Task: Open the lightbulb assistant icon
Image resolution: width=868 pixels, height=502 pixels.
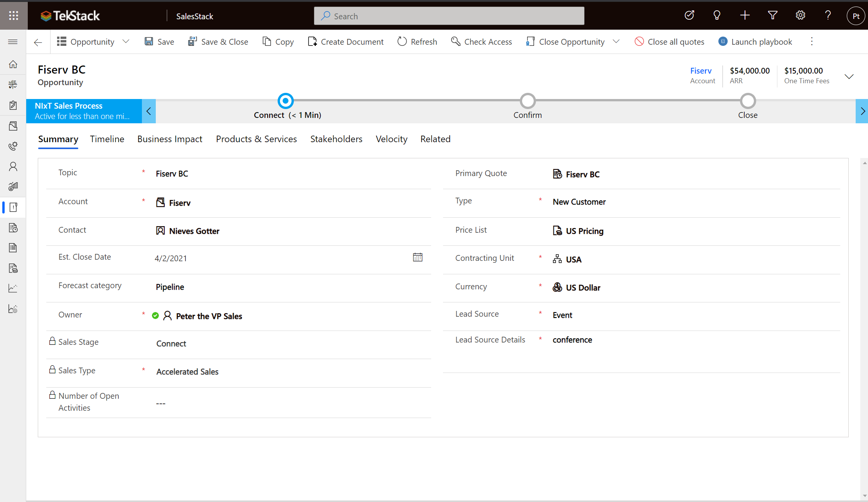Action: tap(717, 15)
